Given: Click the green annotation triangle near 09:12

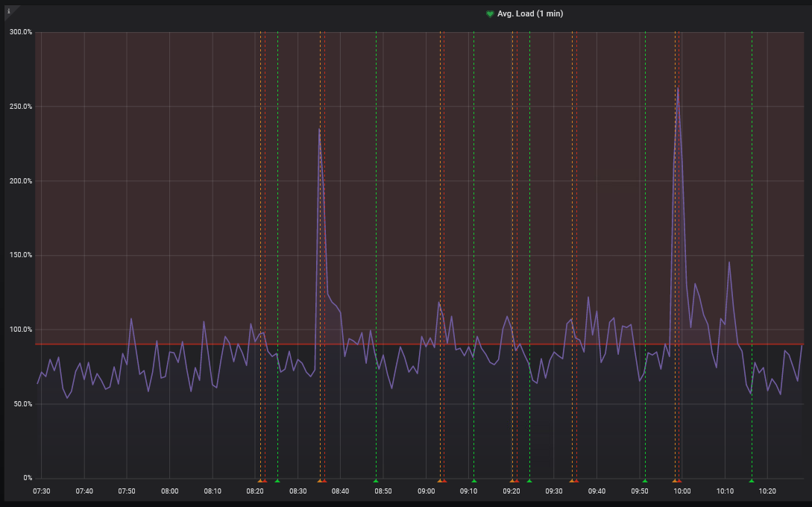Looking at the screenshot, I should pyautogui.click(x=475, y=482).
